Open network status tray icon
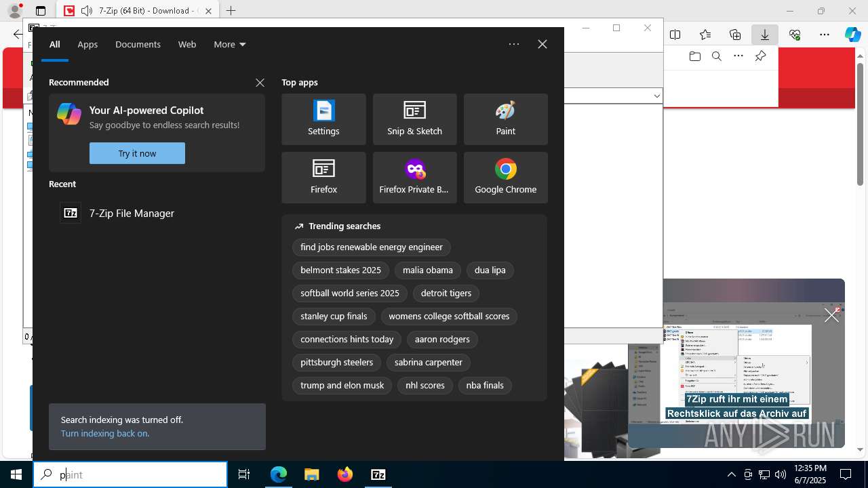Viewport: 868px width, 488px height. (x=764, y=474)
